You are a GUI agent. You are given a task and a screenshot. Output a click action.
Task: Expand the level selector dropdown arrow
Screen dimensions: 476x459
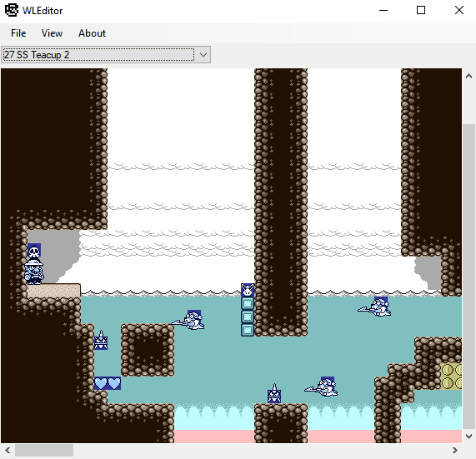pyautogui.click(x=203, y=55)
